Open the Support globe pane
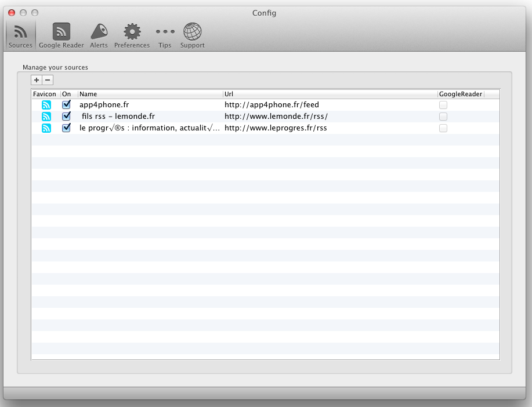 192,35
